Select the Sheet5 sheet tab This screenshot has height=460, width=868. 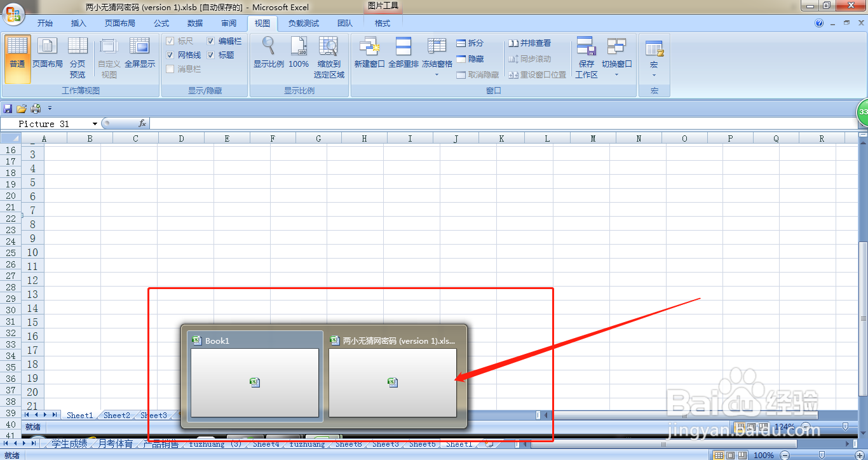[423, 444]
